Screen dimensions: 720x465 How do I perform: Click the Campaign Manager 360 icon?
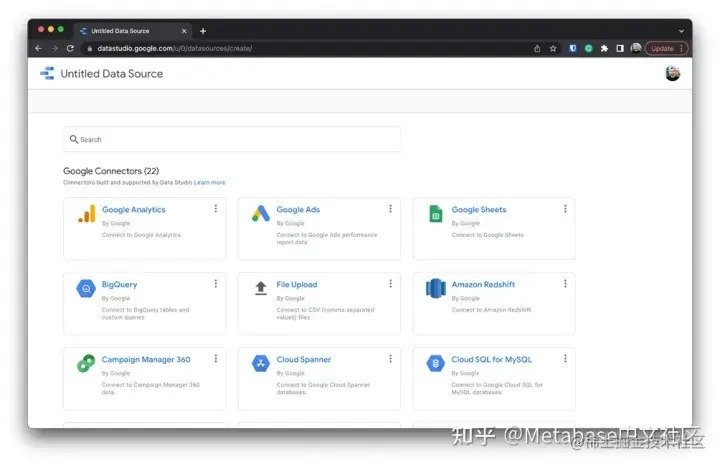click(x=86, y=364)
